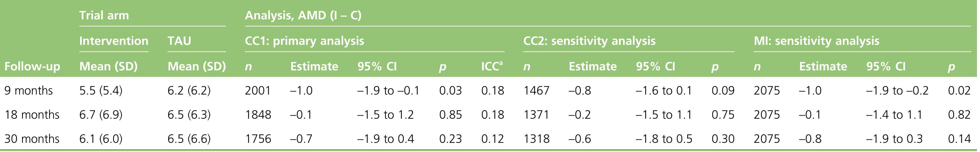Screen dimensions: 980x152
Task: Click the MI p value '0.14' cell
Action: 959,139
